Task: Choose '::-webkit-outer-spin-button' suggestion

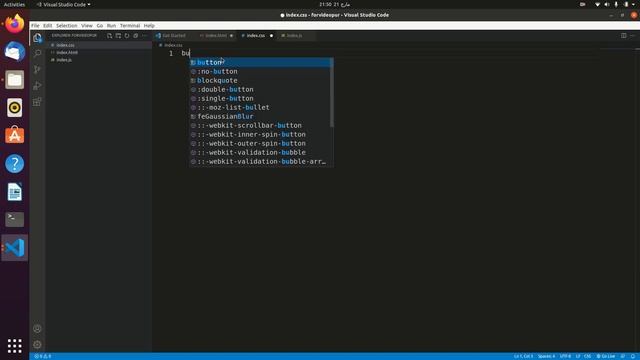Action: (x=261, y=143)
